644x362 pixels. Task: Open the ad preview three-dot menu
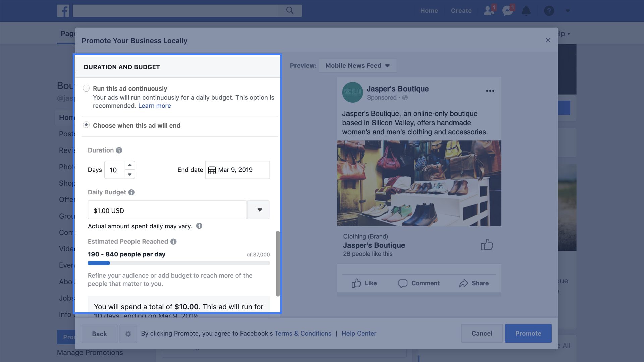tap(490, 91)
